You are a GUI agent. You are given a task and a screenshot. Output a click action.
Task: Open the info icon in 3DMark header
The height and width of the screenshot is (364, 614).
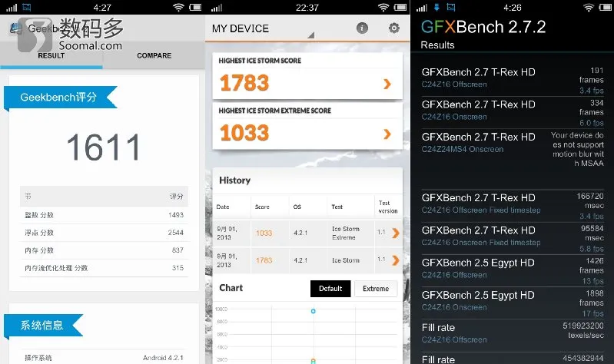[362, 28]
